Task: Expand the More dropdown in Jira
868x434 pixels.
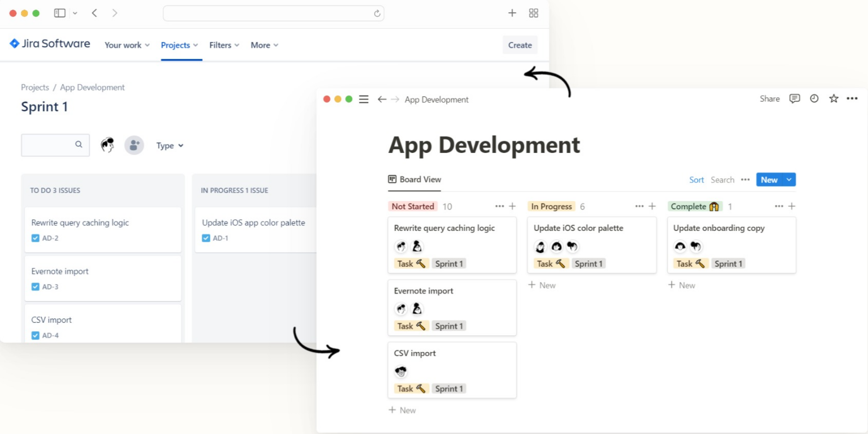Action: click(x=264, y=45)
